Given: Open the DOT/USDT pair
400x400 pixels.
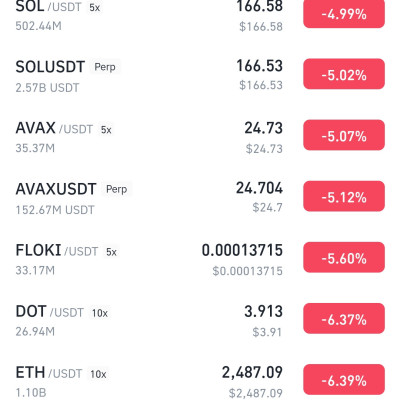Looking at the screenshot, I should (x=200, y=319).
